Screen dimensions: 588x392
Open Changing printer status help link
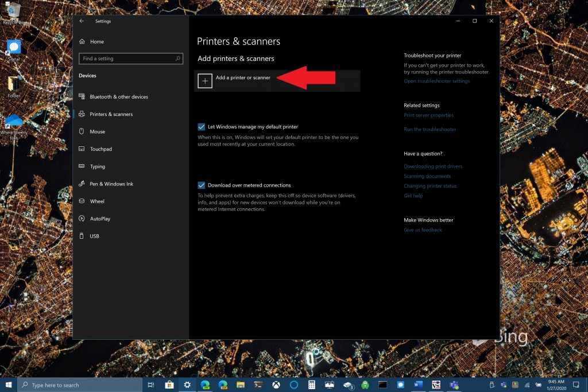coord(430,186)
